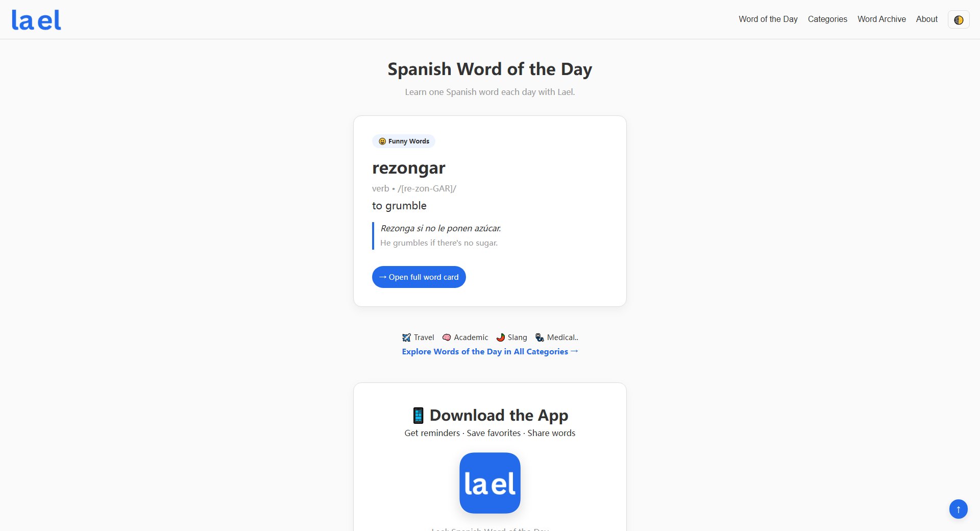The width and height of the screenshot is (980, 531).
Task: Click the Funny Words category badge
Action: pyautogui.click(x=403, y=141)
